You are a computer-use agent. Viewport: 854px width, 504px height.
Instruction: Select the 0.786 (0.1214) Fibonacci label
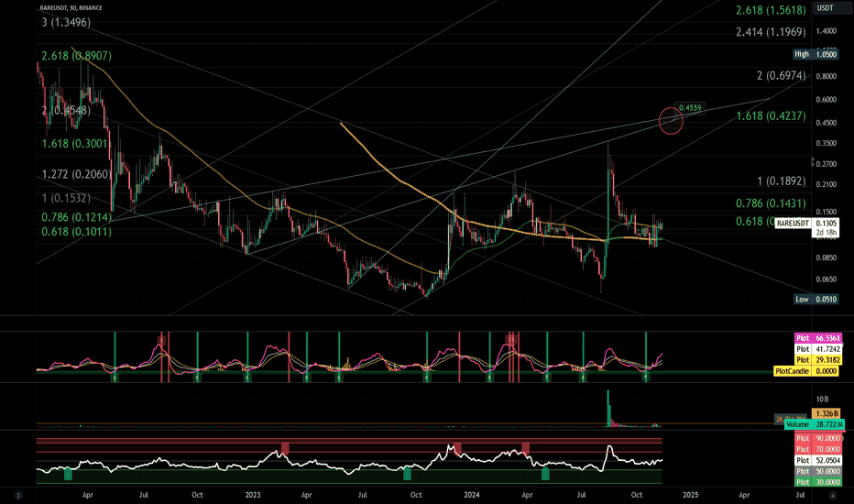[76, 217]
